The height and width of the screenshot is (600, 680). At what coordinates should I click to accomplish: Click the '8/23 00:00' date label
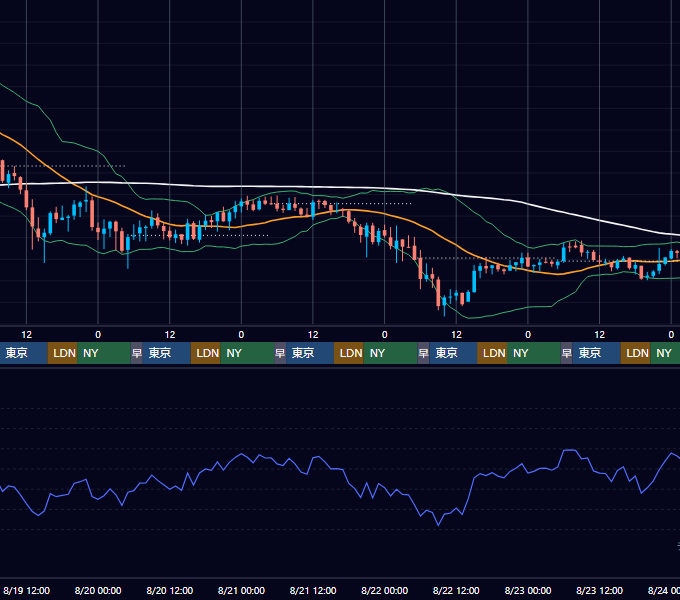[528, 590]
